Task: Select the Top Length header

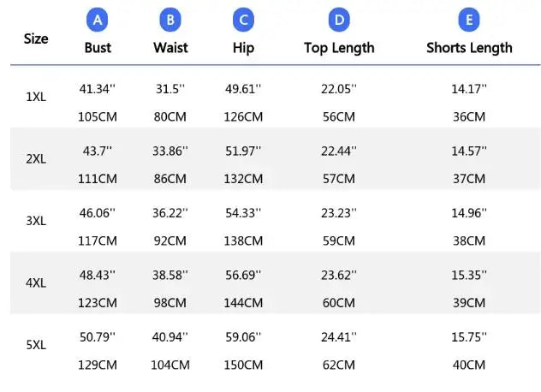Action: click(x=339, y=48)
